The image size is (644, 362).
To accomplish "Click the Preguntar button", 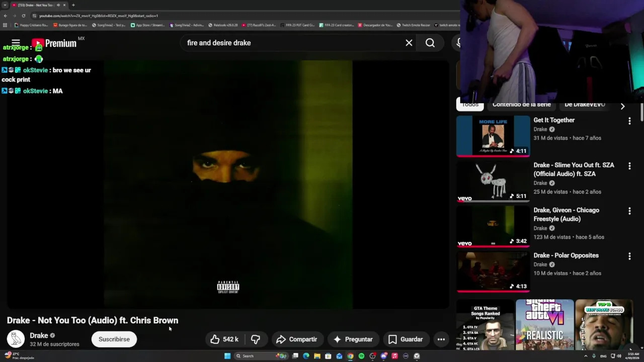I will click(x=353, y=339).
